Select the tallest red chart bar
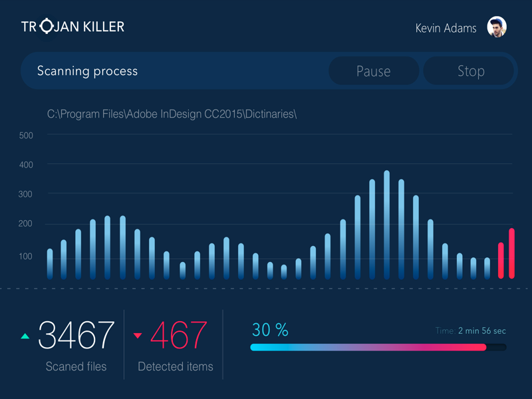This screenshot has height=399, width=532. click(511, 253)
